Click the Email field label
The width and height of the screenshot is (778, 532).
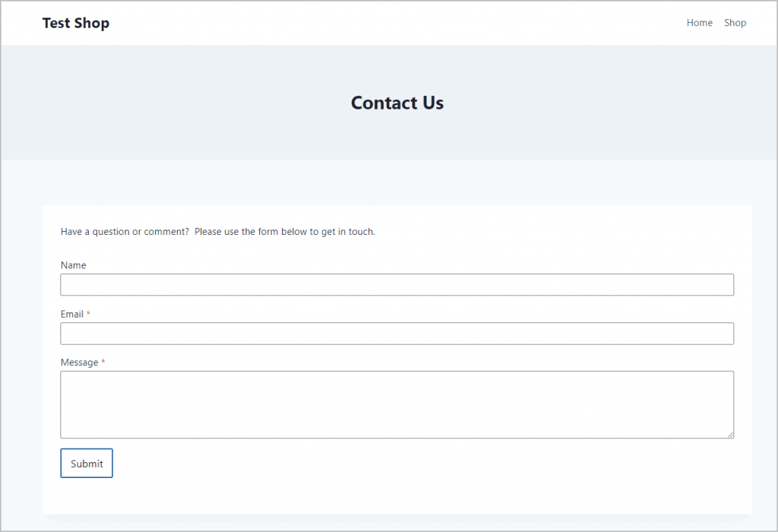(x=71, y=314)
